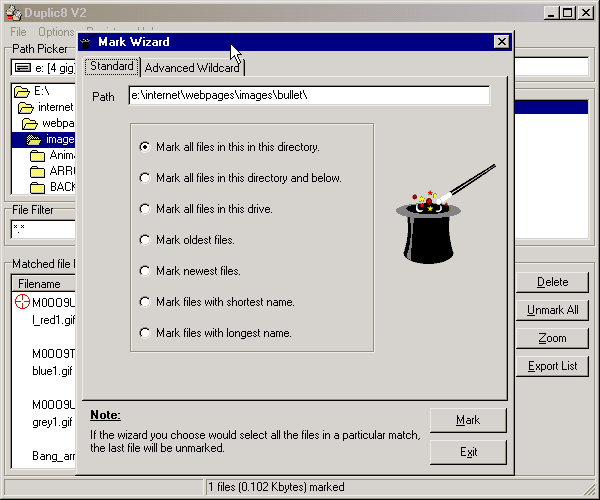Switch to the Standard tab
Viewport: 600px width, 500px height.
(x=112, y=67)
